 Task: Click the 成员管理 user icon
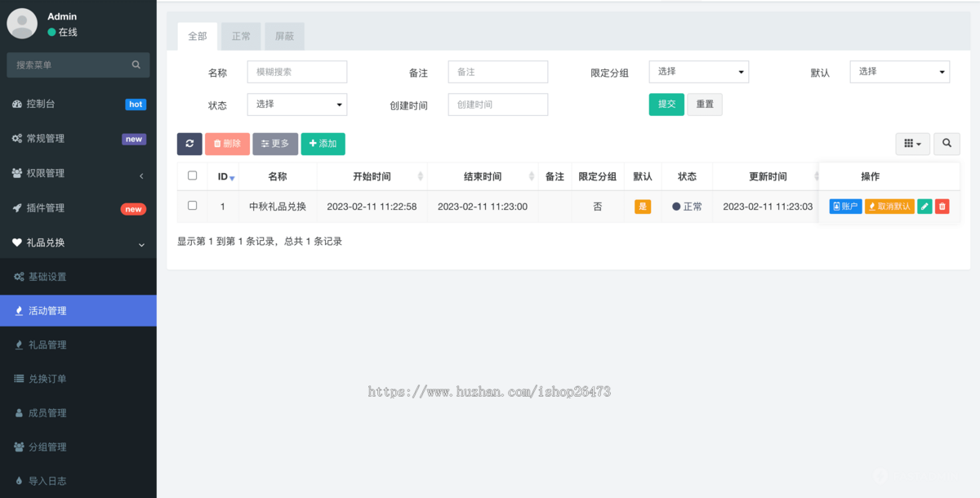tap(20, 413)
